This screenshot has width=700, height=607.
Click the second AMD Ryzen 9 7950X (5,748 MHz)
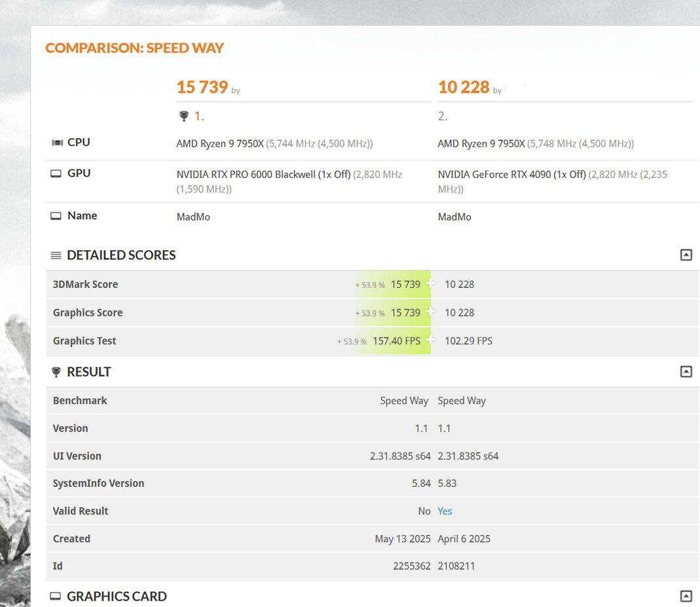point(536,143)
